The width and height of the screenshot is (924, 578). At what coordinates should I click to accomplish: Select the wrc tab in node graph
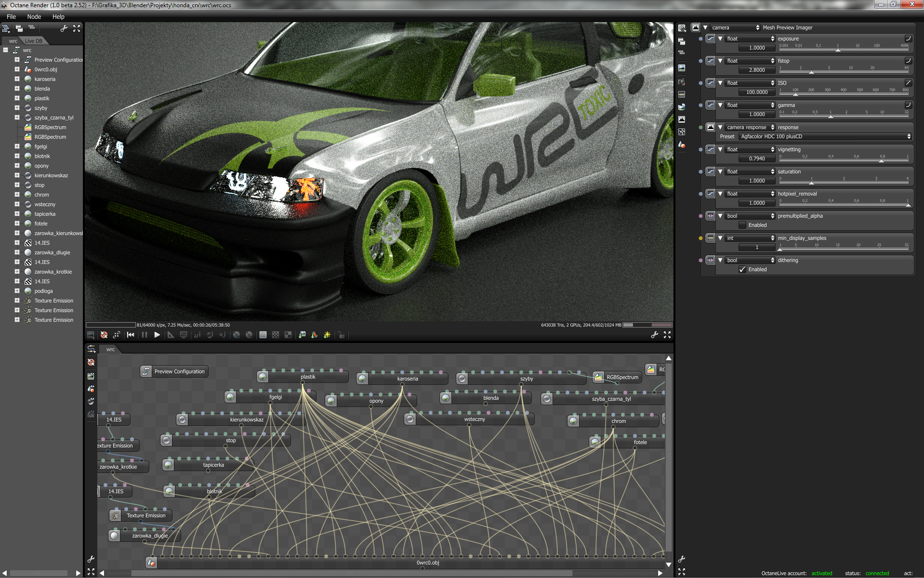tap(110, 349)
